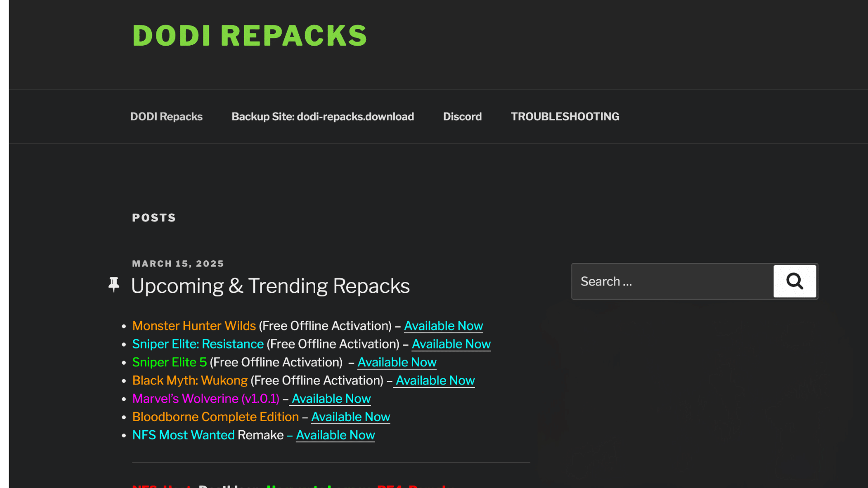Click the March 15, 2025 post date
Image resolution: width=868 pixels, height=488 pixels.
point(178,263)
